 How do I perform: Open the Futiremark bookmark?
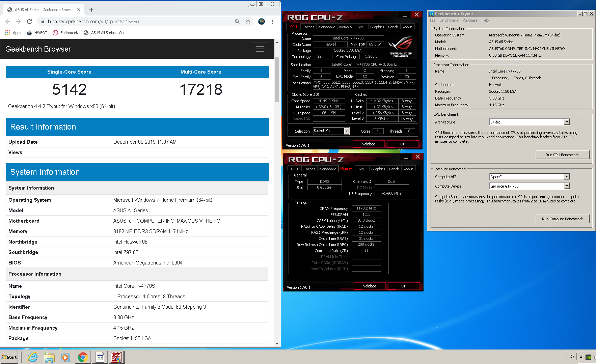pyautogui.click(x=65, y=33)
